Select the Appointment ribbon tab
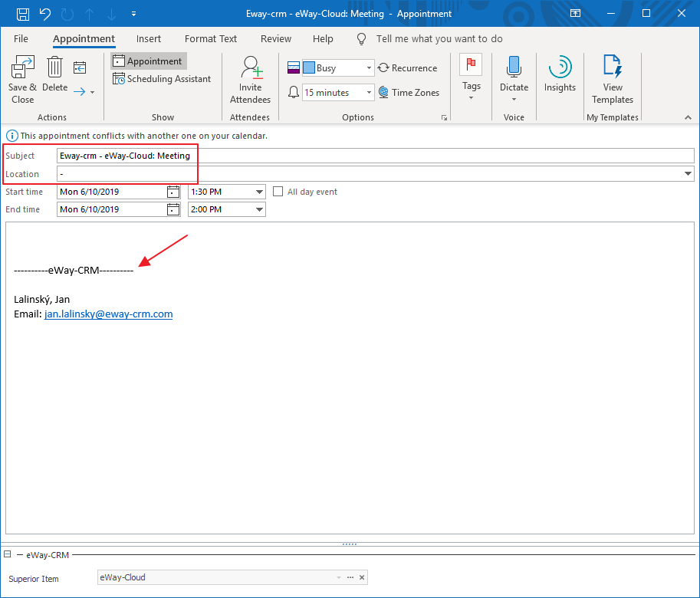The image size is (700, 598). [x=84, y=39]
